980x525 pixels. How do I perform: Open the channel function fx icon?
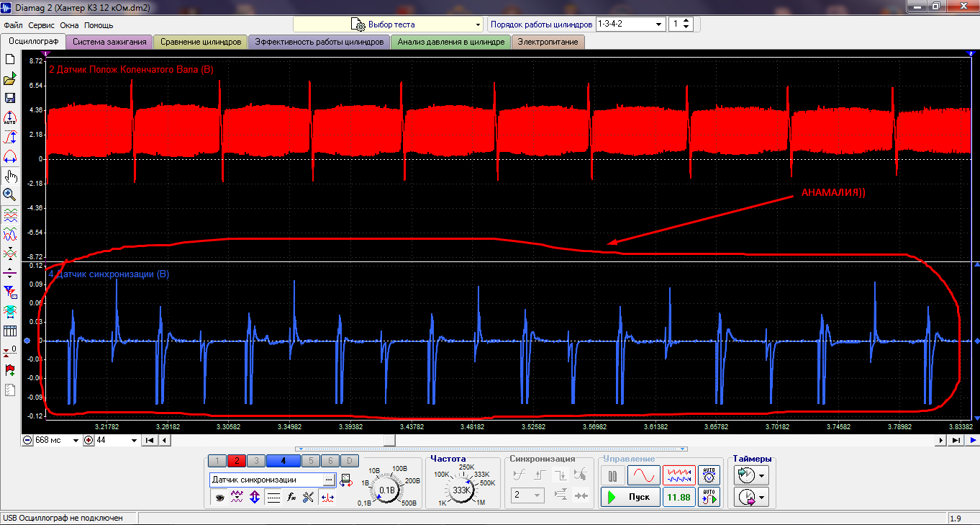[291, 496]
